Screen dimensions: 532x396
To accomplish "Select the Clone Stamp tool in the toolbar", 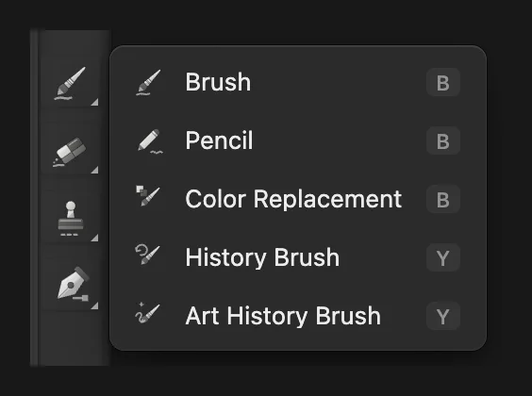I will (71, 219).
